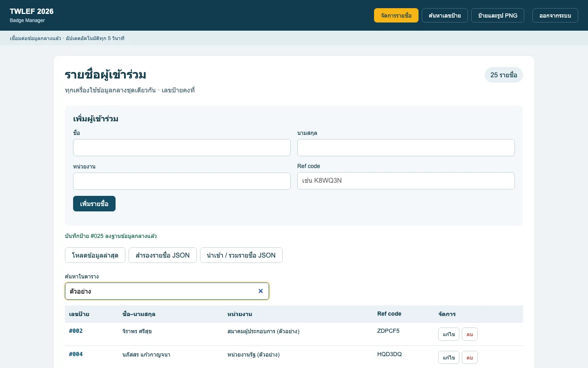Click the หน่วยงาน column header
This screenshot has height=368, width=588.
[240, 314]
